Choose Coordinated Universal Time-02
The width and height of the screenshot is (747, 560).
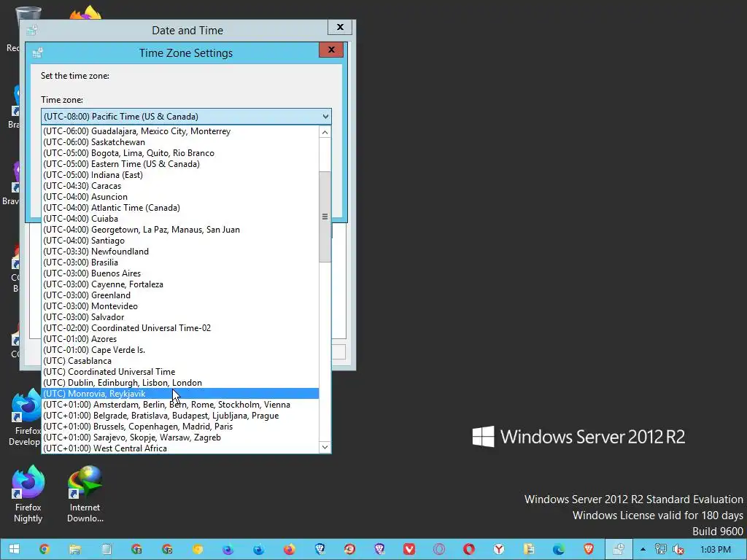[180, 328]
